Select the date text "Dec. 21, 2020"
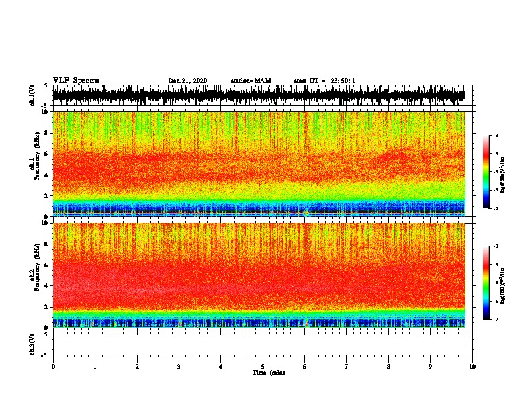This screenshot has width=532, height=411. (187, 81)
